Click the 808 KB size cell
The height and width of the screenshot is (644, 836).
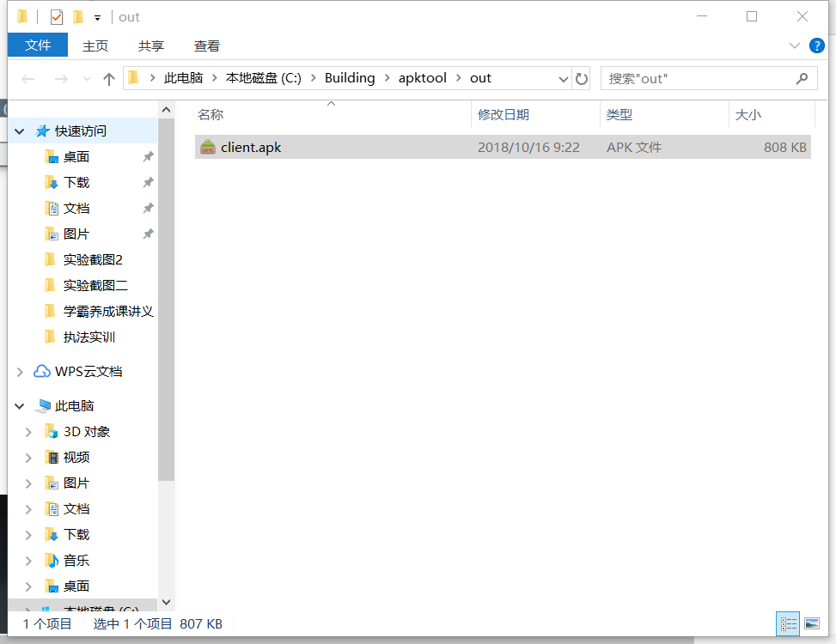[x=784, y=148]
